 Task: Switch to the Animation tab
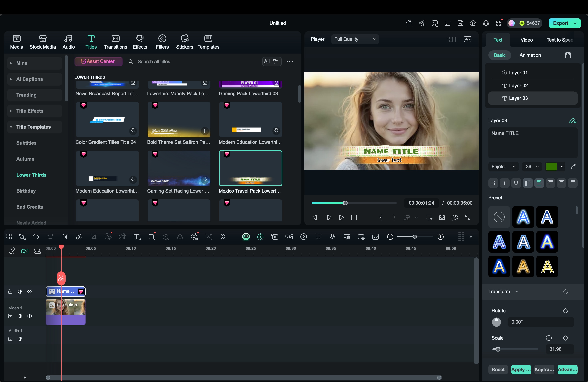tap(530, 55)
